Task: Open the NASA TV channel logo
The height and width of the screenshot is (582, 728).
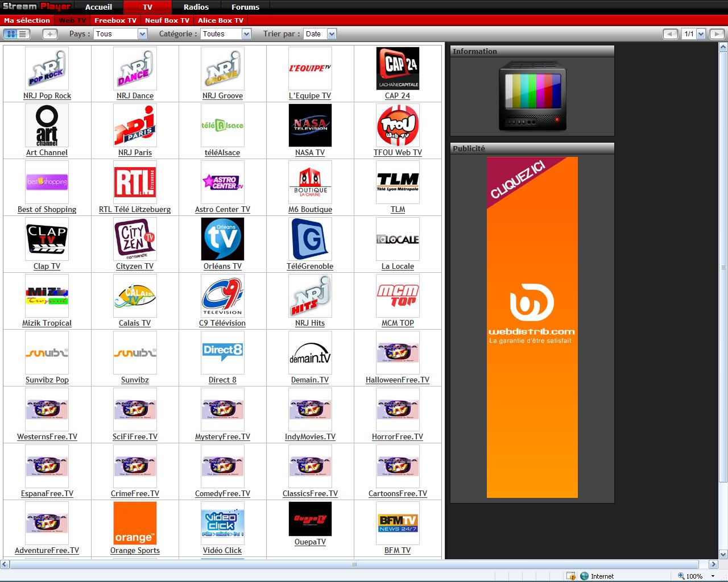Action: click(310, 126)
